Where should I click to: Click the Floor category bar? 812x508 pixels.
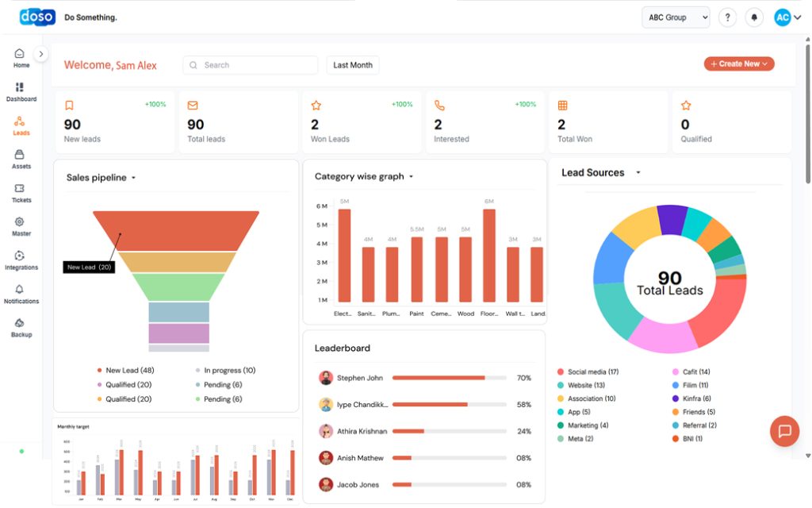click(x=488, y=256)
